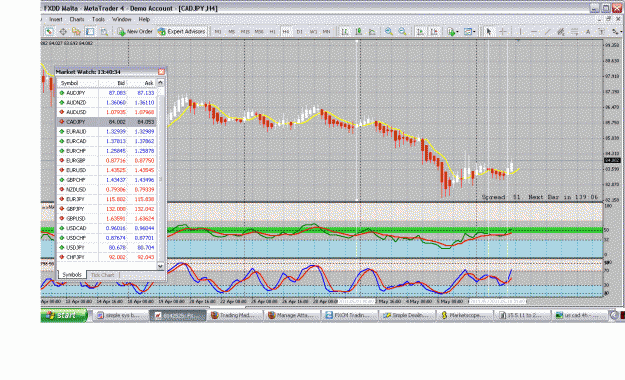Screen dimensions: 625x380
Task: Select the EURUSD symbol row
Action: (107, 170)
